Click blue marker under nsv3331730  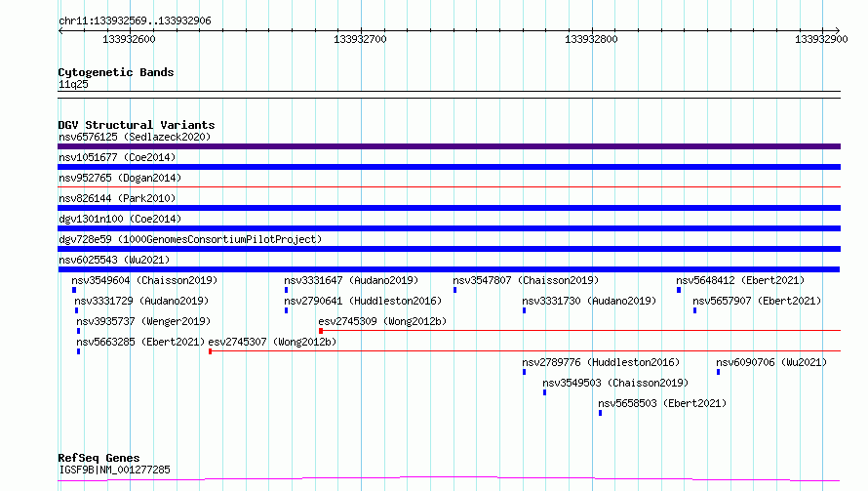(525, 310)
